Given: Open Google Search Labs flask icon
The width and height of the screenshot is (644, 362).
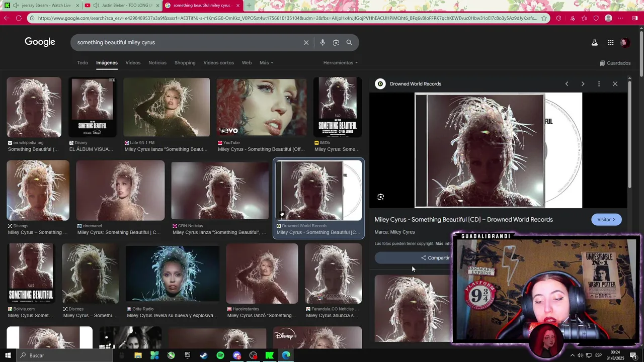Looking at the screenshot, I should (595, 43).
